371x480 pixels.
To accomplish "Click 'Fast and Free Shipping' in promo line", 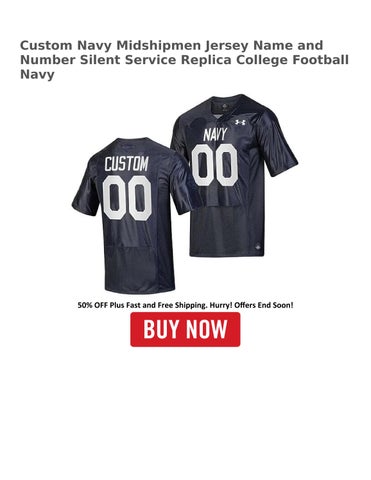I will point(167,305).
